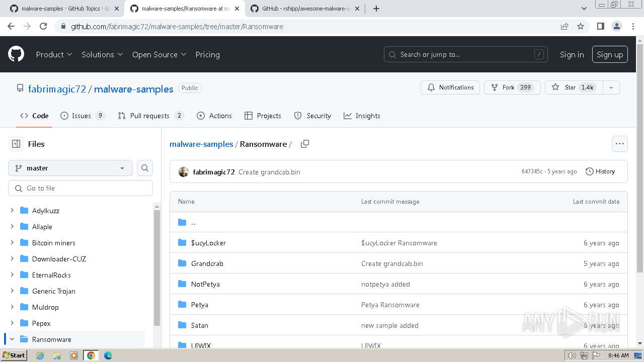644x362 pixels.
Task: Search files using the magnifier button
Action: click(145, 168)
